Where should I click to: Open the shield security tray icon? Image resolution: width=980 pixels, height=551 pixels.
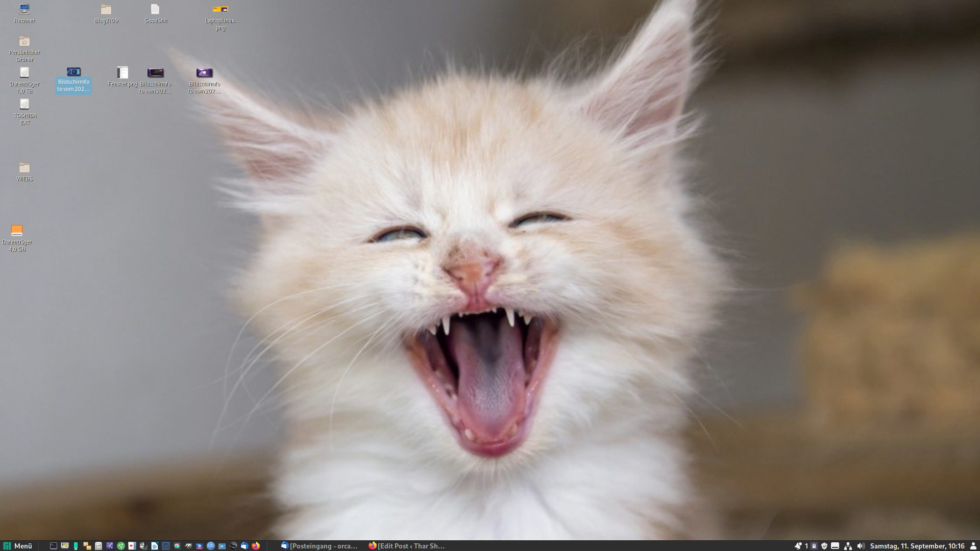[824, 546]
